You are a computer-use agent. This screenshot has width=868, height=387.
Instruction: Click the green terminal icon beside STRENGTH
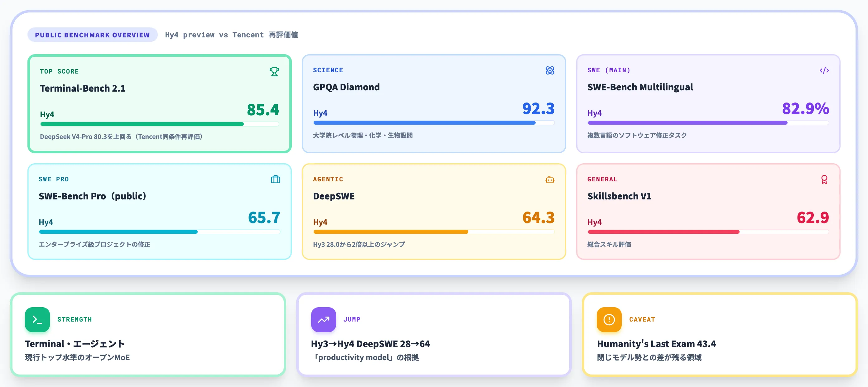37,319
